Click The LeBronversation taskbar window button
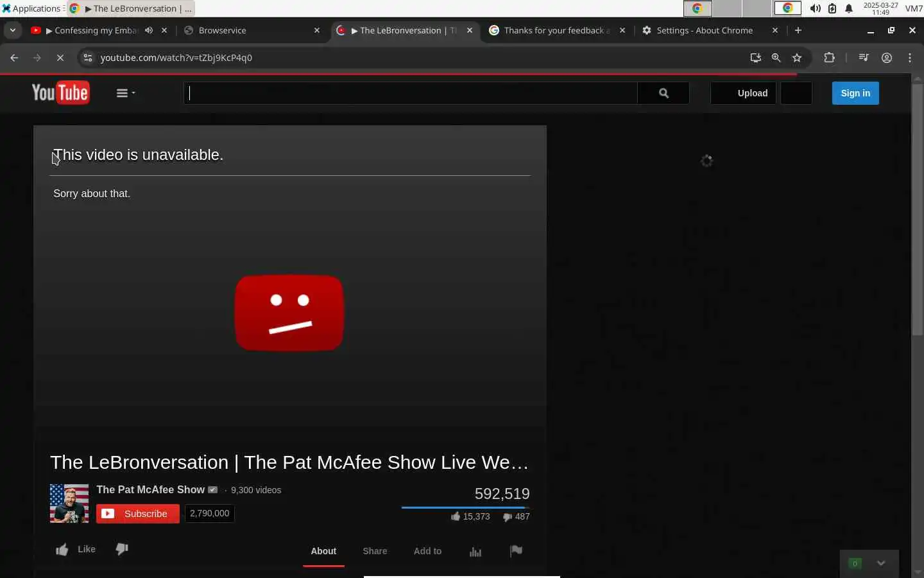The height and width of the screenshot is (578, 924). point(131,8)
